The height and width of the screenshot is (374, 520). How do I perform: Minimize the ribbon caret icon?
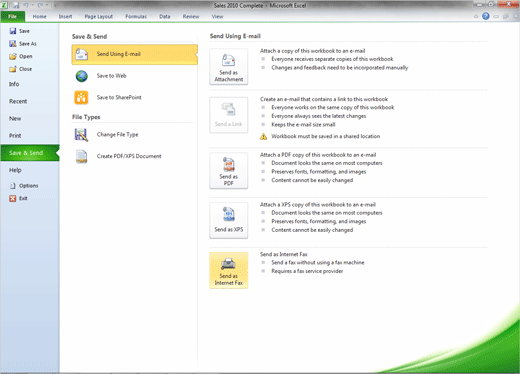pos(476,16)
